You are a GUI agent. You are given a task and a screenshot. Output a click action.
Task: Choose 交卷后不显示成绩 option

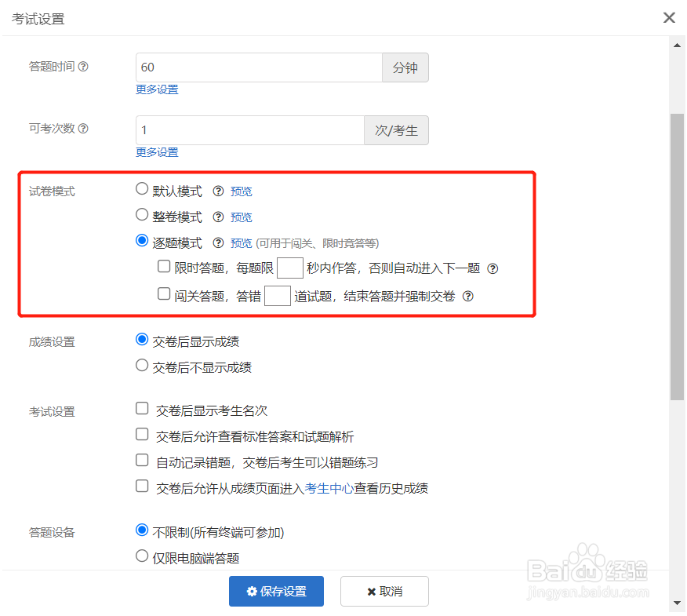pyautogui.click(x=142, y=365)
